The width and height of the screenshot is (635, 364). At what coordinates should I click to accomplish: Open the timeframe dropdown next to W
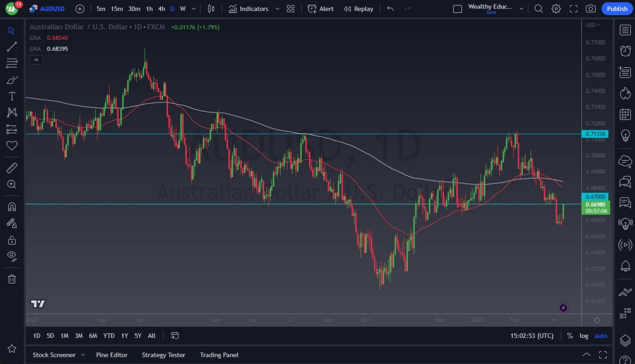click(193, 9)
